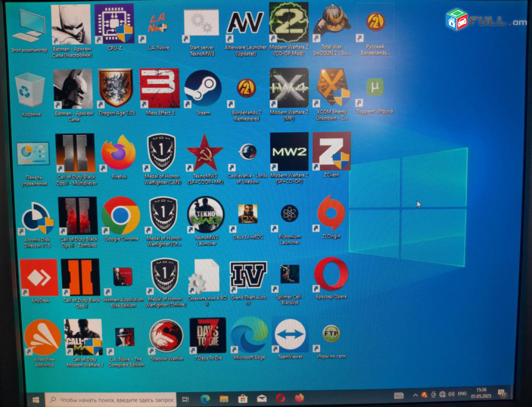Launch the CPU-Z shortcut
Screen dimensions: 532x407
pyautogui.click(x=114, y=24)
